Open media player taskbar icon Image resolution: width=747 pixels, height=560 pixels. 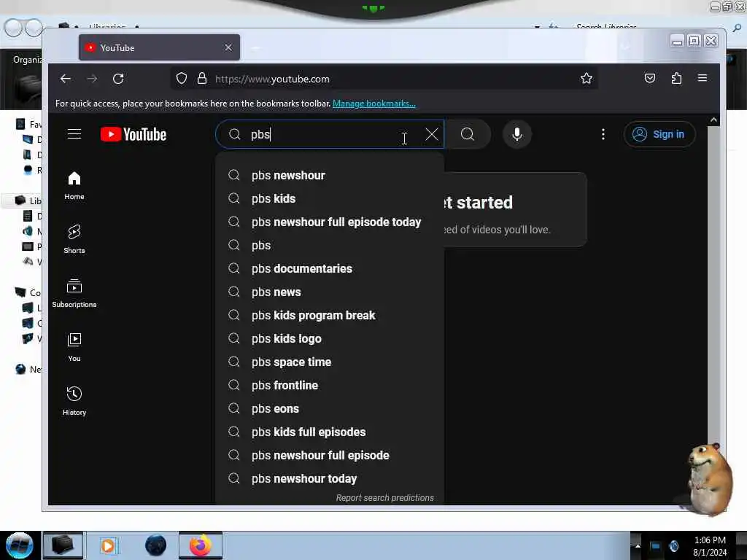(x=108, y=545)
